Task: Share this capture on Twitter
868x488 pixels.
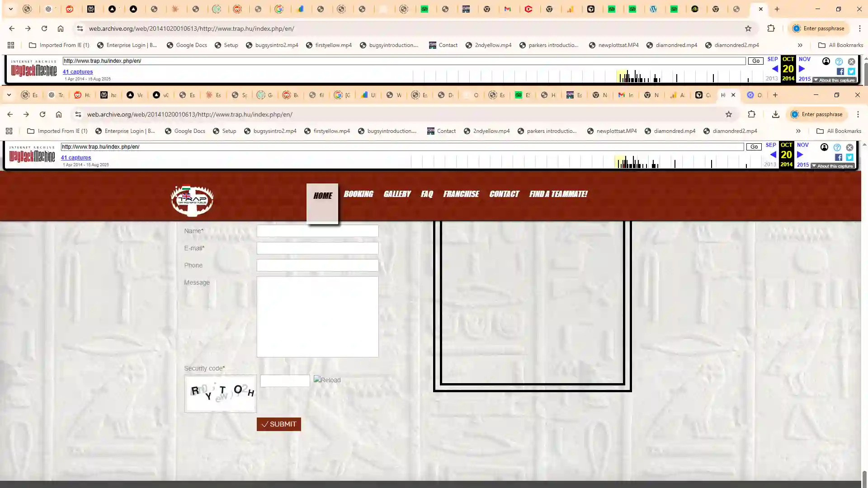Action: (850, 157)
